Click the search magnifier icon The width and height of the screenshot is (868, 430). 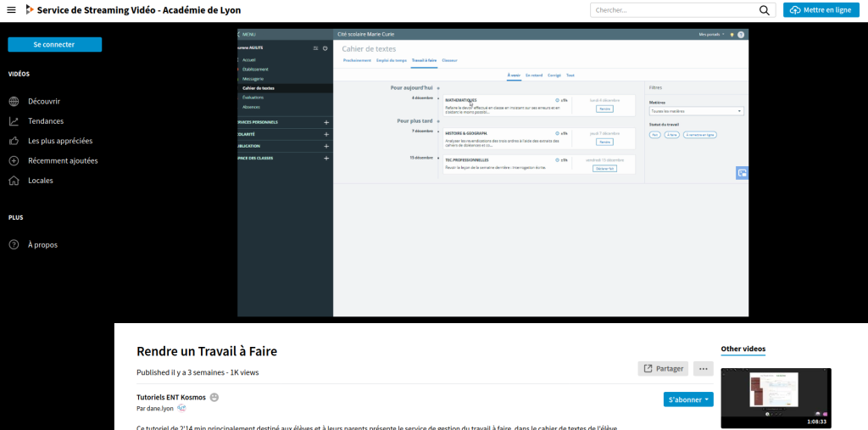pyautogui.click(x=765, y=10)
